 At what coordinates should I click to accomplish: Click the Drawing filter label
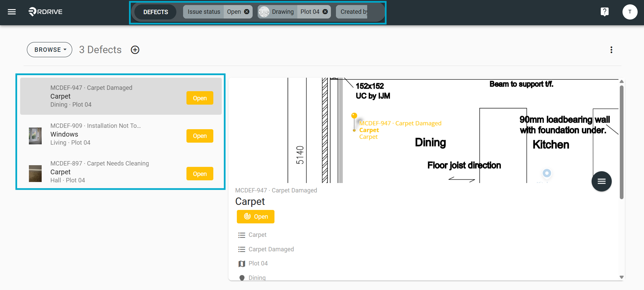[283, 12]
